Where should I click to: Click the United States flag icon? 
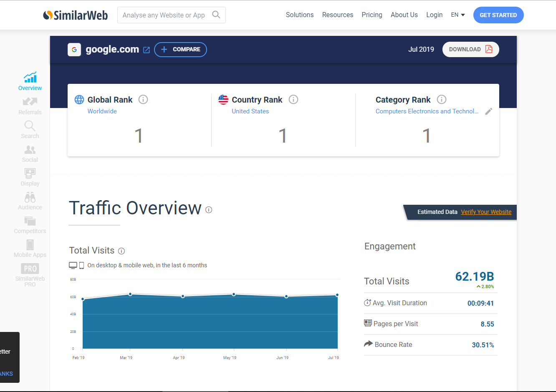pos(223,100)
